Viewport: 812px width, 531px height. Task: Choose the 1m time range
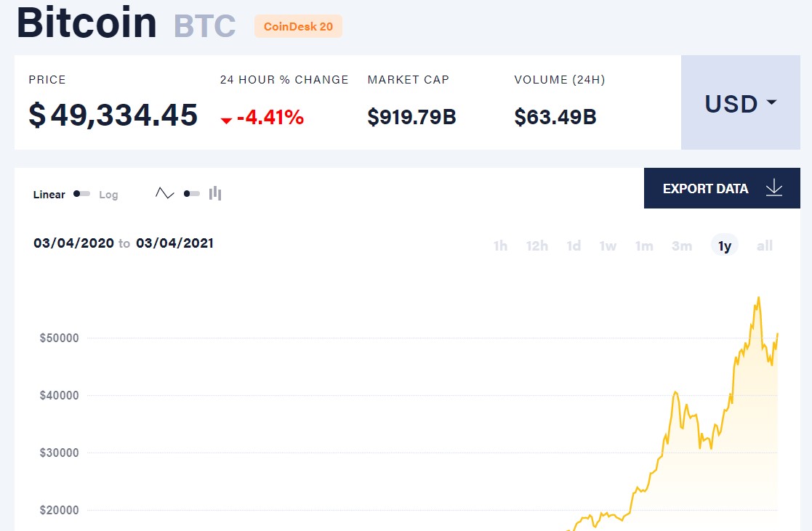(x=644, y=246)
